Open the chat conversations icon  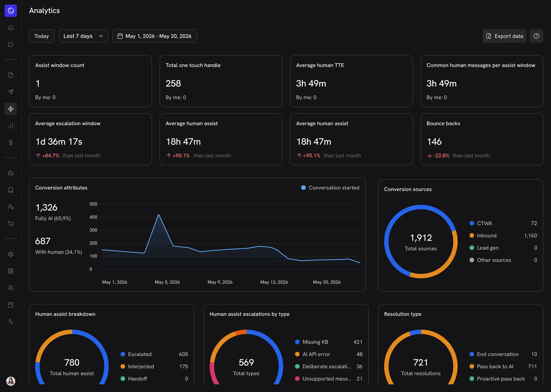[11, 44]
